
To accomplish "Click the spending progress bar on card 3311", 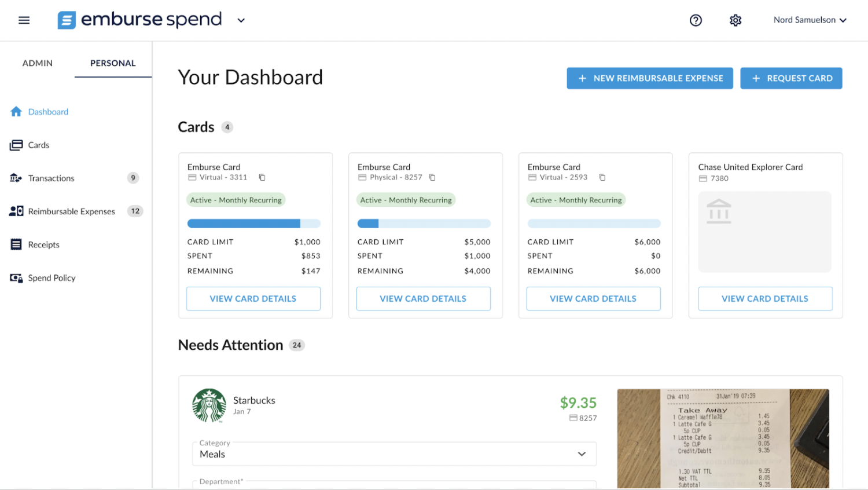I will (253, 223).
